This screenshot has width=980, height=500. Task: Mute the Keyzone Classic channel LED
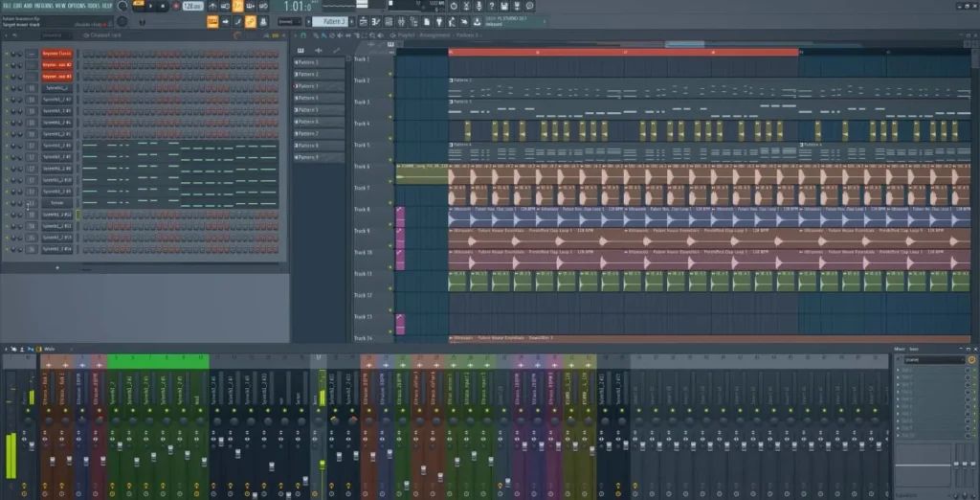pyautogui.click(x=7, y=54)
